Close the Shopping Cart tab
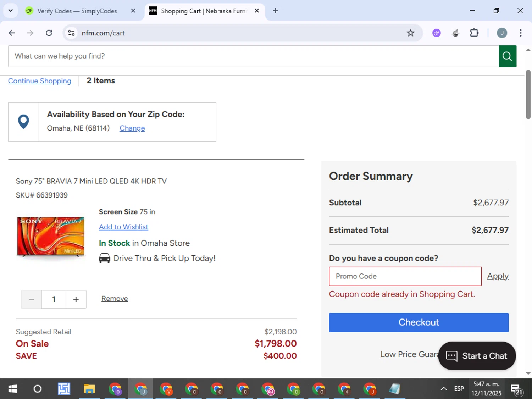The image size is (532, 399). click(x=257, y=11)
